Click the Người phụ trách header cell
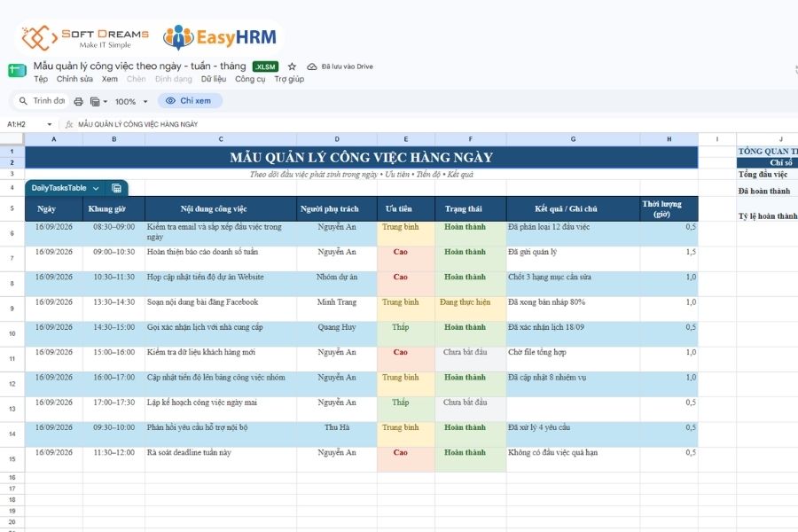Viewport: 798px width, 532px height. [x=337, y=208]
